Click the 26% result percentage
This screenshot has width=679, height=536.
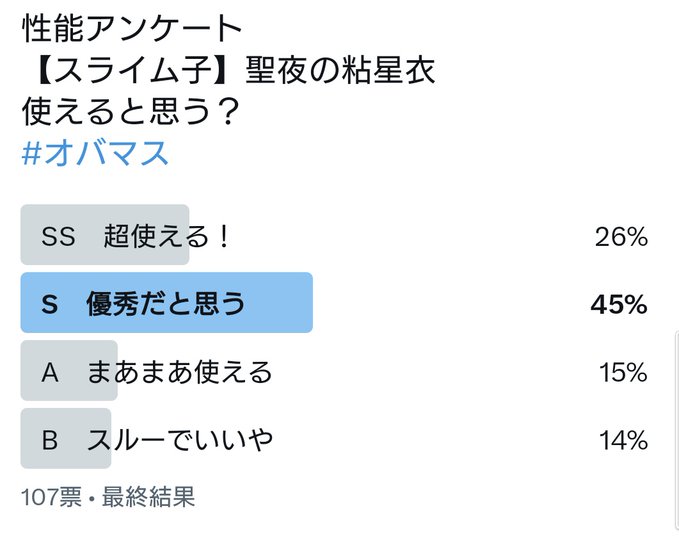[x=621, y=237]
